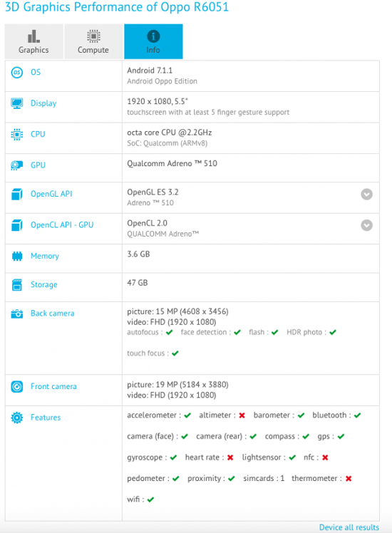Screen dimensions: 392x533
Task: Select the active Info tab
Action: click(x=153, y=41)
